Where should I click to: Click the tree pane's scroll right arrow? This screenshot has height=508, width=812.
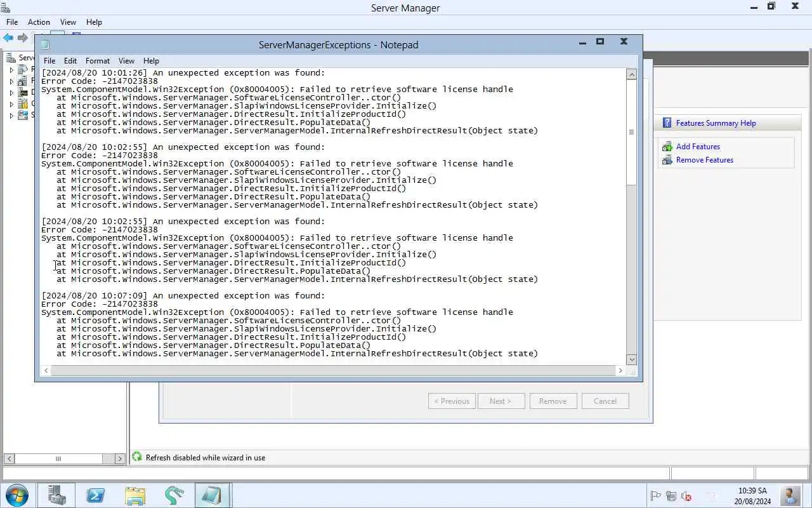click(120, 458)
